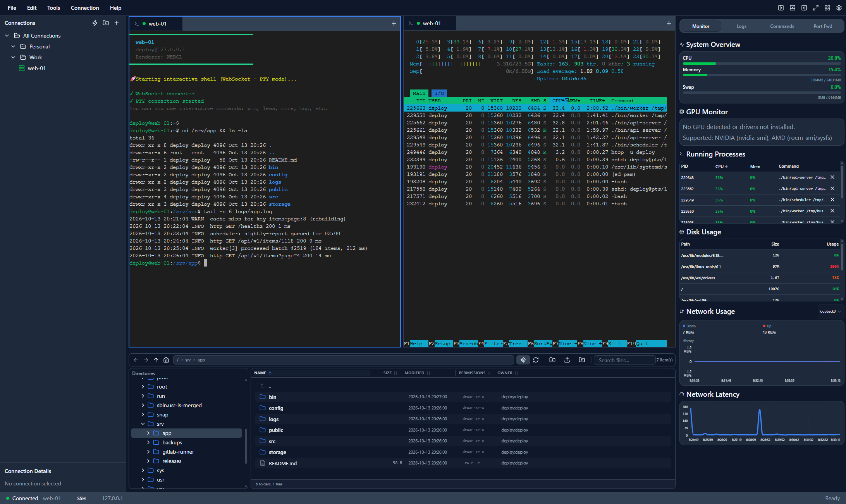
Task: Click the quick connect lightning icon
Action: pyautogui.click(x=95, y=23)
